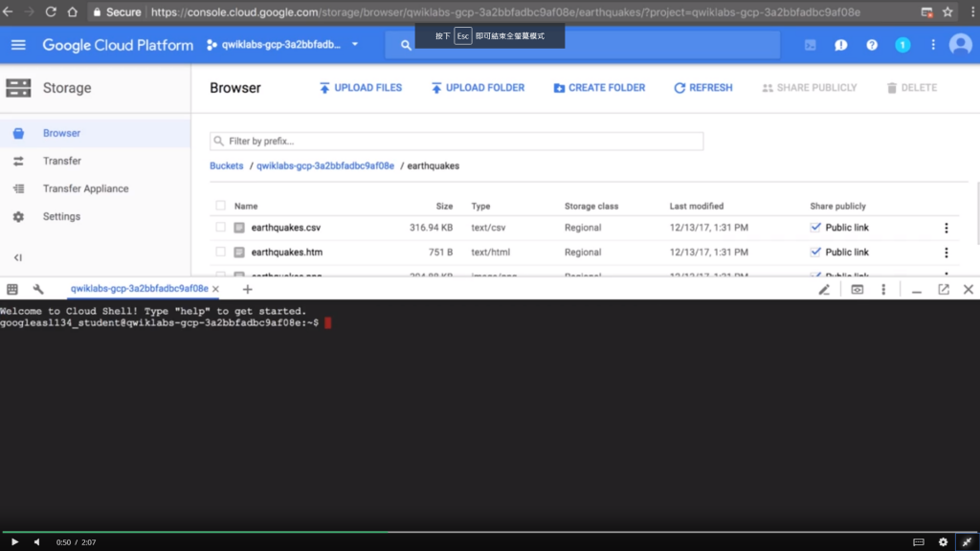980x551 pixels.
Task: Open the Cloud Shell three-dot menu
Action: pyautogui.click(x=883, y=289)
